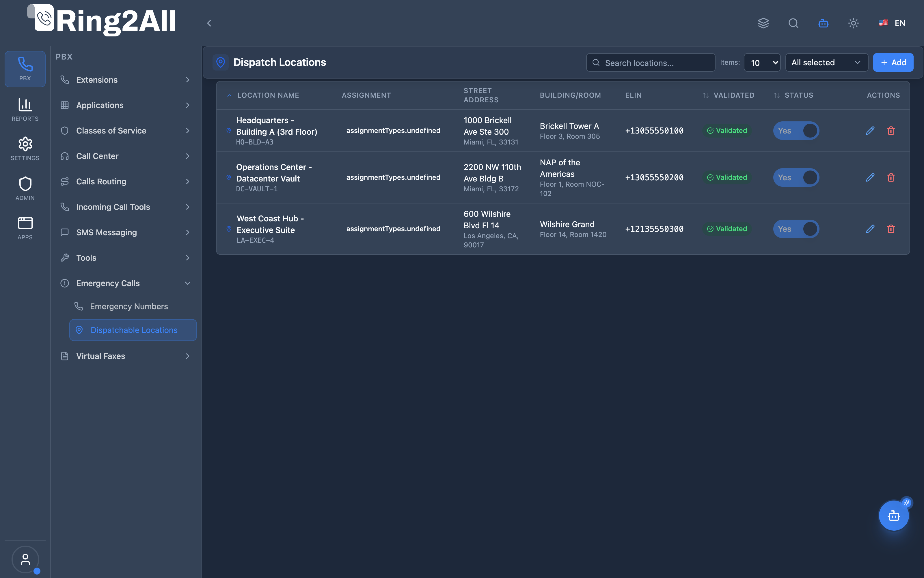This screenshot has height=578, width=924.
Task: Click the ELIN value +13055550100
Action: tap(654, 131)
